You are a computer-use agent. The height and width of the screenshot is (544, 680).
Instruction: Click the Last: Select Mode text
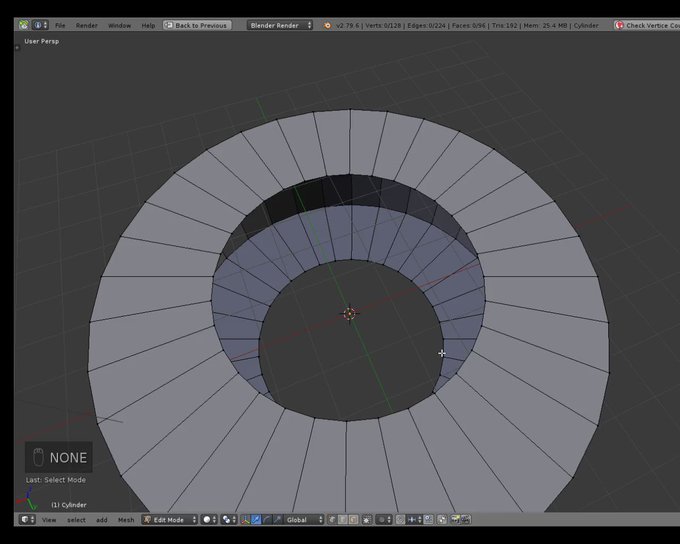[x=56, y=480]
